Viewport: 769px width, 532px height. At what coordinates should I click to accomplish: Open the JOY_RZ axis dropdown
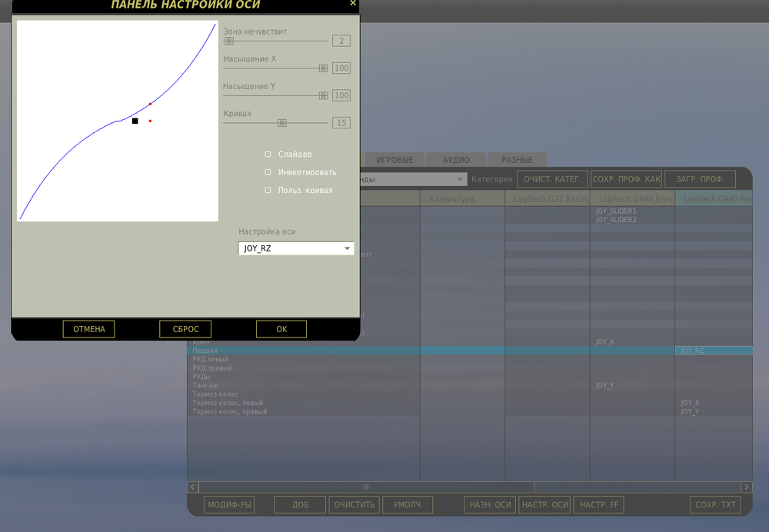[x=296, y=248]
